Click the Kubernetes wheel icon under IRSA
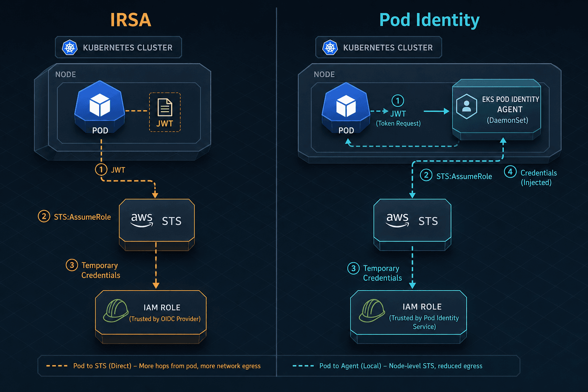 (70, 47)
